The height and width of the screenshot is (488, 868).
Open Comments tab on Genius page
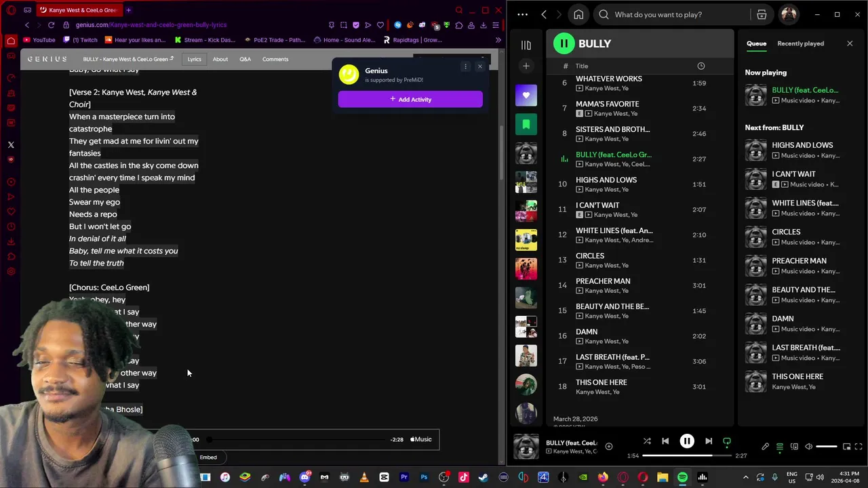(x=275, y=59)
